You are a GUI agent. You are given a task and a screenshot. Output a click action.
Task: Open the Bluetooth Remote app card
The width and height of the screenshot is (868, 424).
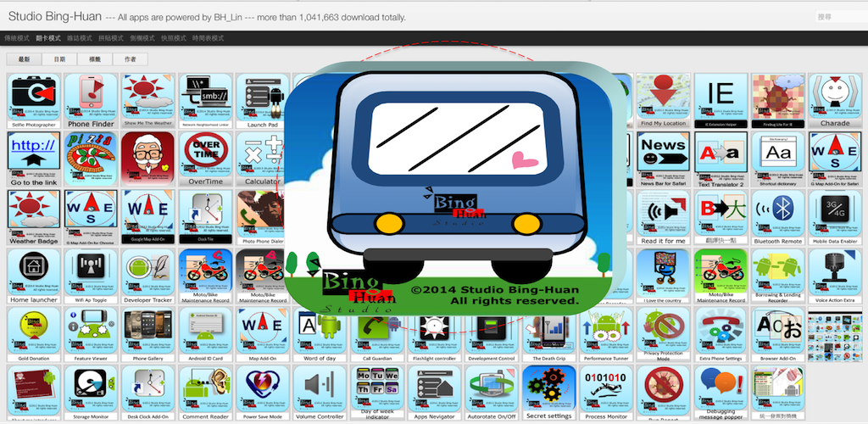click(x=778, y=217)
